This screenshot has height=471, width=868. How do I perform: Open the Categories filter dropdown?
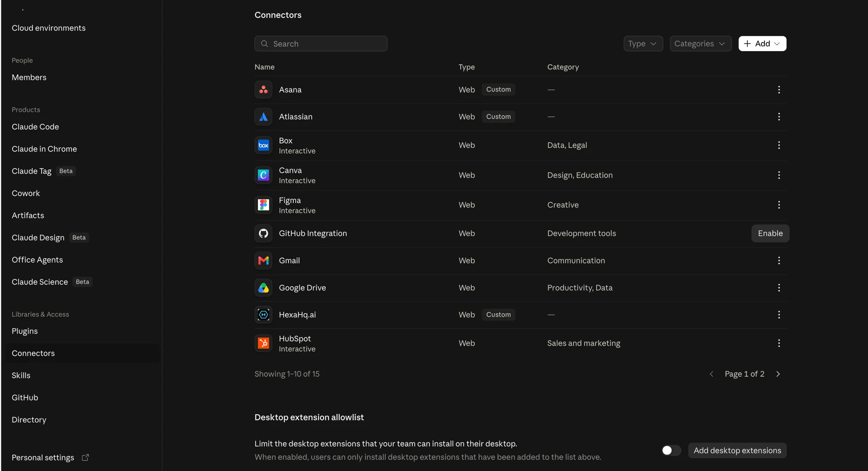[701, 44]
